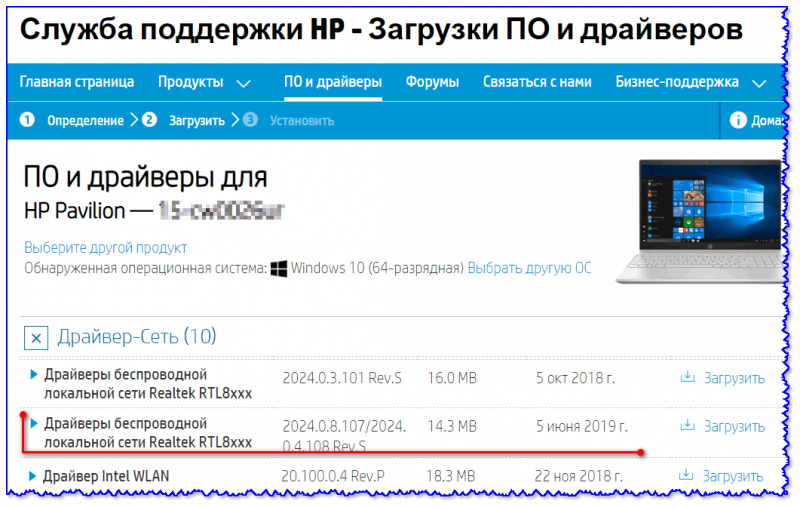Click download icon for Intel WLAN driver

pyautogui.click(x=686, y=475)
